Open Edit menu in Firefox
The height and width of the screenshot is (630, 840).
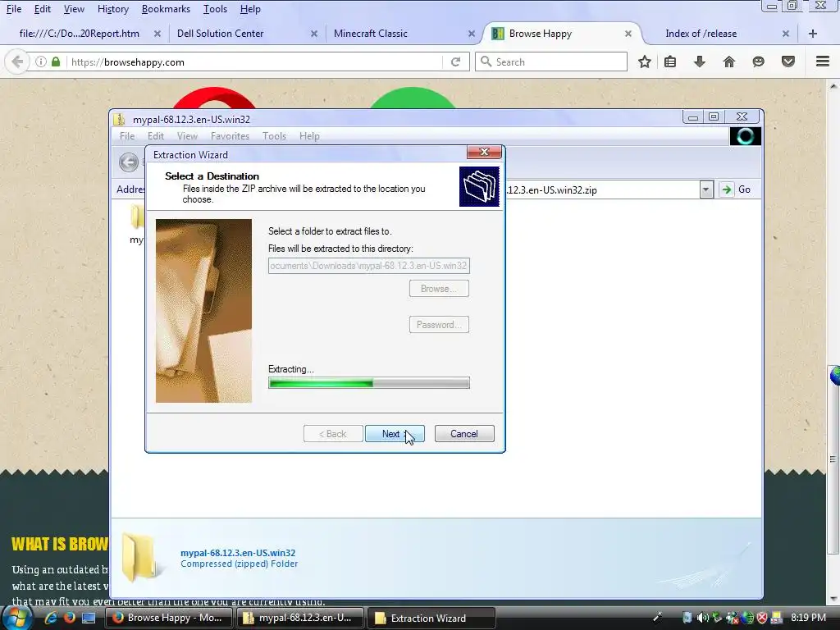pos(43,9)
